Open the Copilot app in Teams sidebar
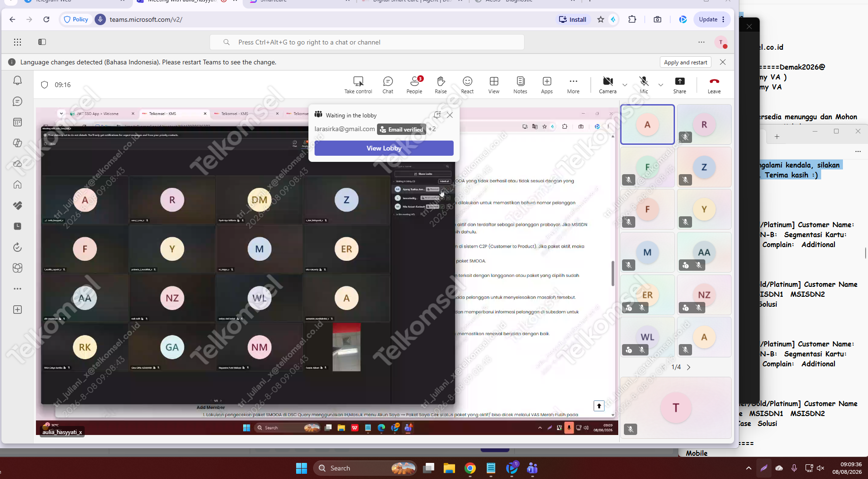Image resolution: width=868 pixels, height=479 pixels. [x=18, y=143]
